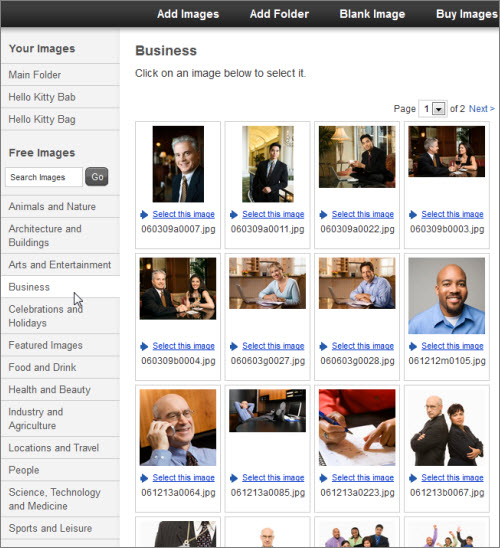This screenshot has width=500, height=548.
Task: Go to Next page of results
Action: pos(482,109)
